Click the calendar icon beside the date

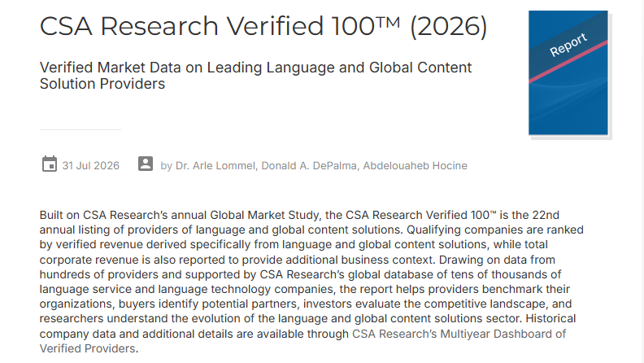tap(50, 164)
